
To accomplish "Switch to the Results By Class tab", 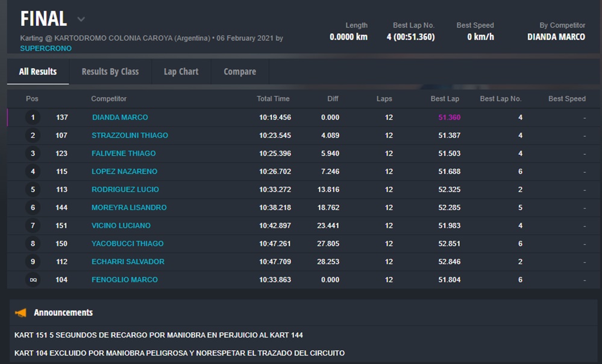I will (110, 72).
